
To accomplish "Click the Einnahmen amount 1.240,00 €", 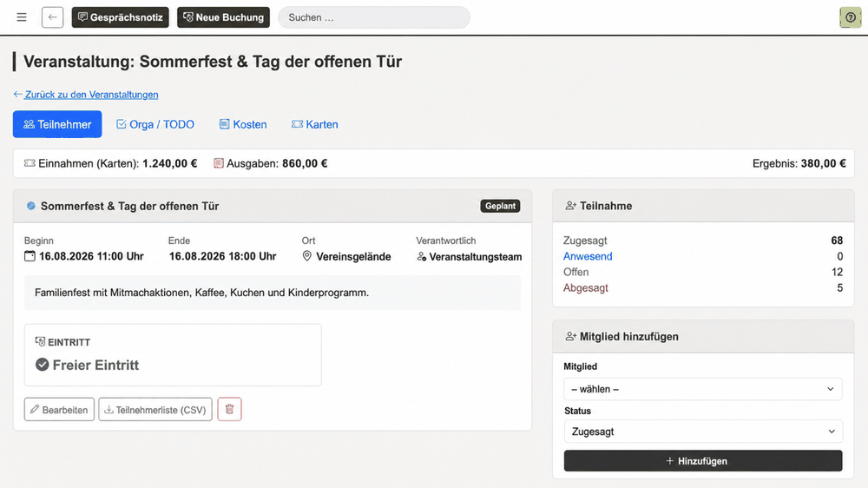I will point(170,163).
